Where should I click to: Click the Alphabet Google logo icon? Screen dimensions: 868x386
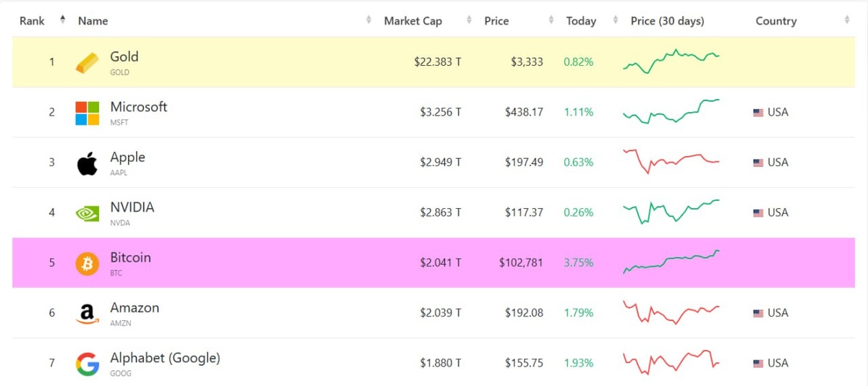tap(87, 364)
